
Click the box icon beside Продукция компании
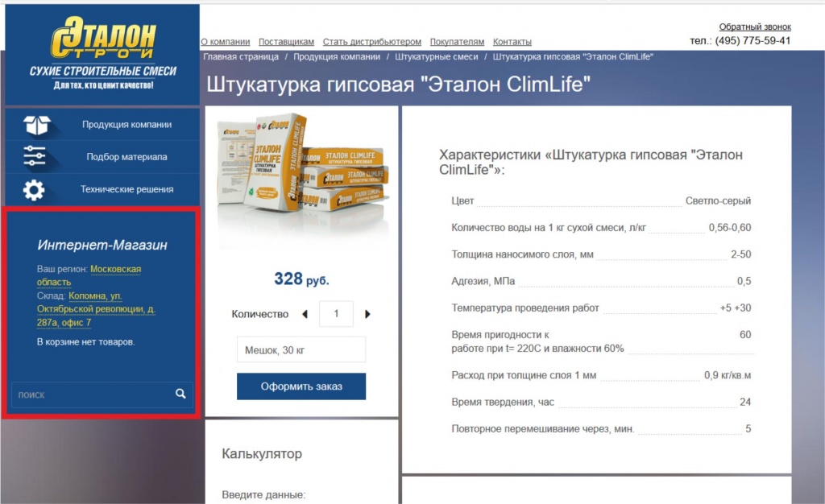point(37,125)
